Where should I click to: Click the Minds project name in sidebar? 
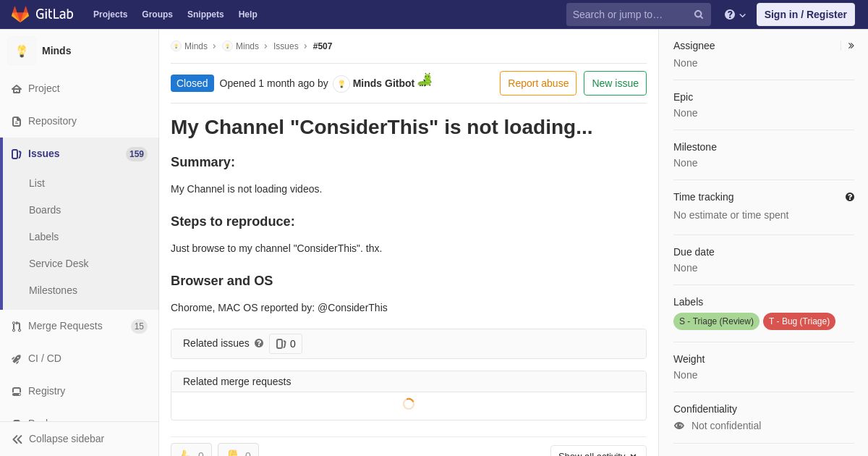tap(56, 51)
